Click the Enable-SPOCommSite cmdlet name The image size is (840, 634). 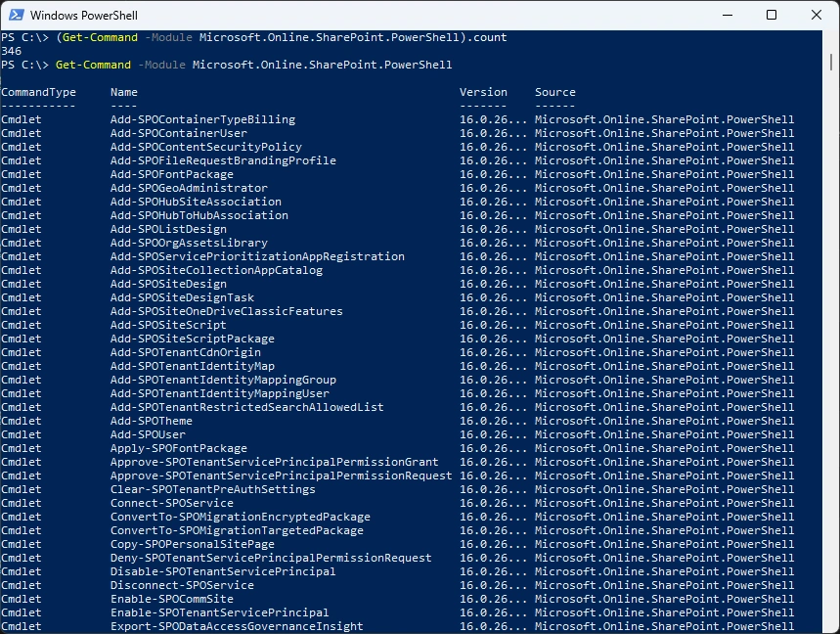[x=172, y=599]
